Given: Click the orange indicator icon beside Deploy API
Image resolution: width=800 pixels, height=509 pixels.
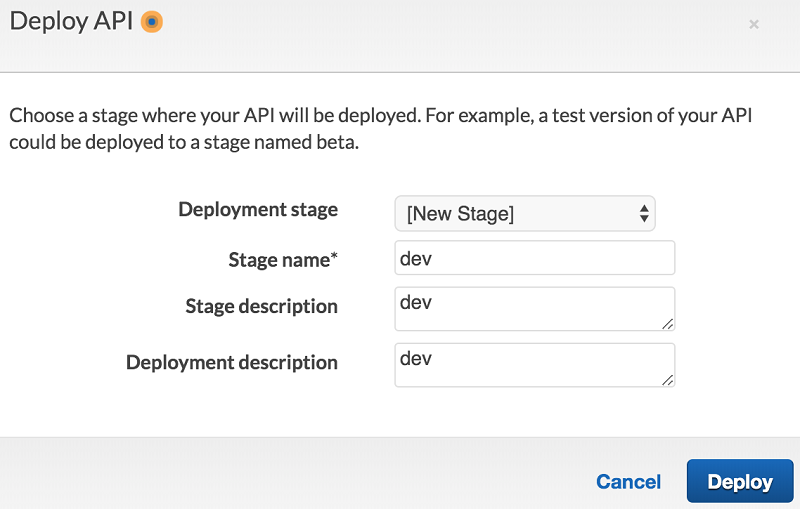Looking at the screenshot, I should (151, 21).
